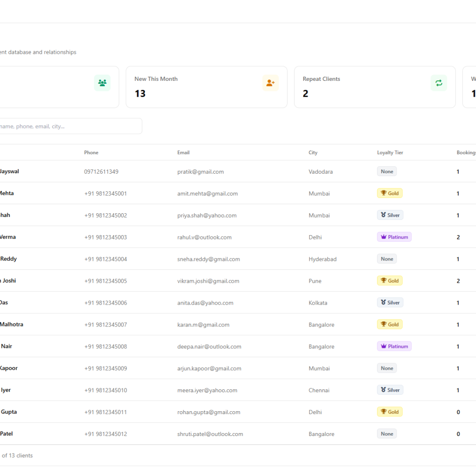Viewport: 476px width, 476px height.
Task: Open the New This Month stat card
Action: pos(207,87)
